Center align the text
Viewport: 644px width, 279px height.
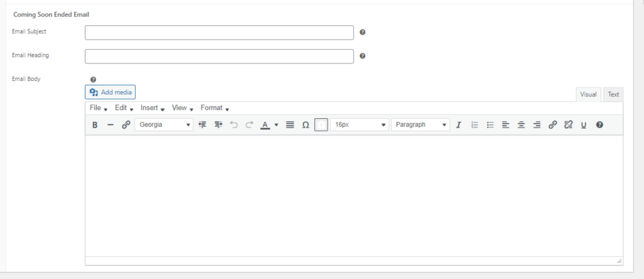point(521,124)
